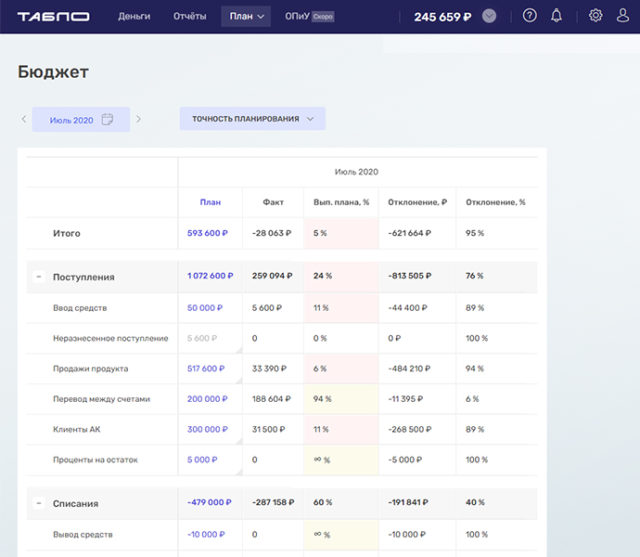The width and height of the screenshot is (640, 557).
Task: Open the ОПиУ menu item
Action: click(x=297, y=16)
